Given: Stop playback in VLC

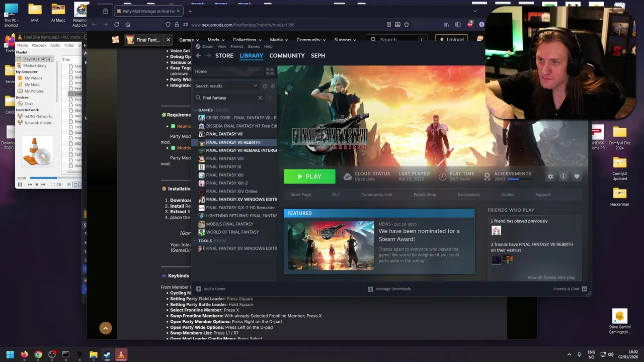Looking at the screenshot, I should click(x=37, y=185).
